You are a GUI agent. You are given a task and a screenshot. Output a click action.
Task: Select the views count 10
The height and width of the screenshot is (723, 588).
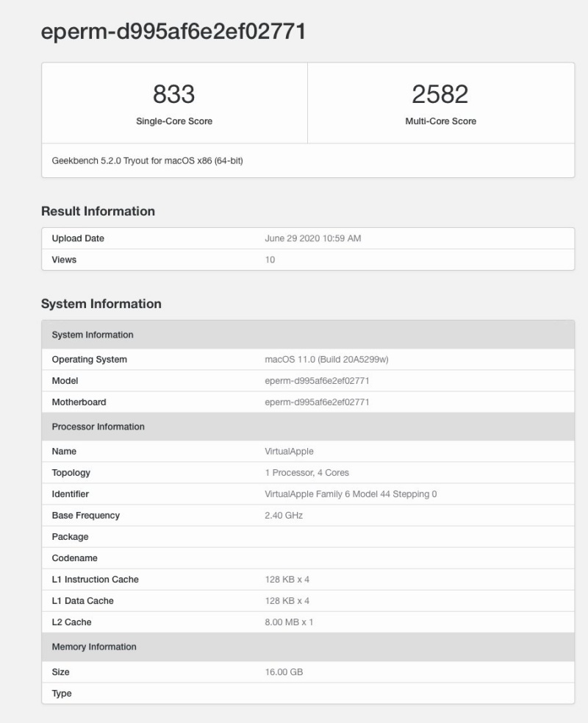coord(270,260)
